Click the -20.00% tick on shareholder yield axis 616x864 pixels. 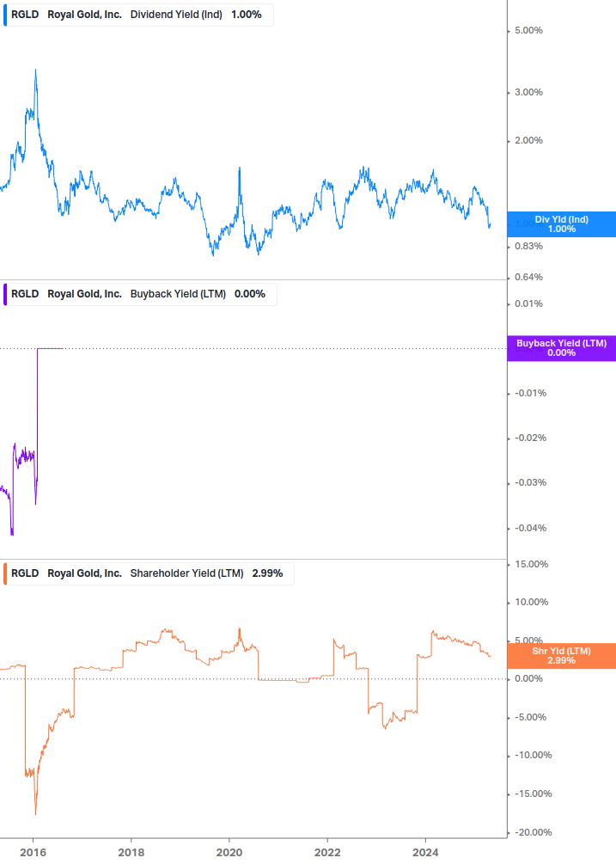click(x=533, y=832)
